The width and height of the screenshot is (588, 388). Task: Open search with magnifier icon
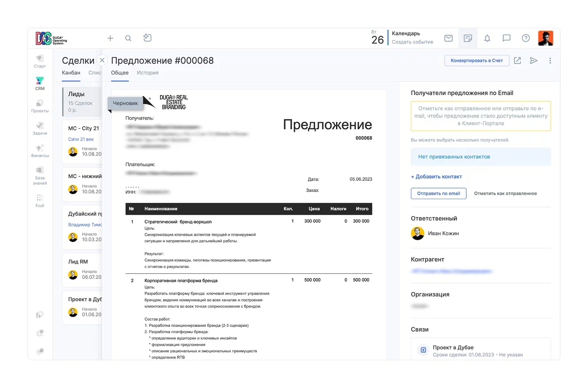coord(128,38)
